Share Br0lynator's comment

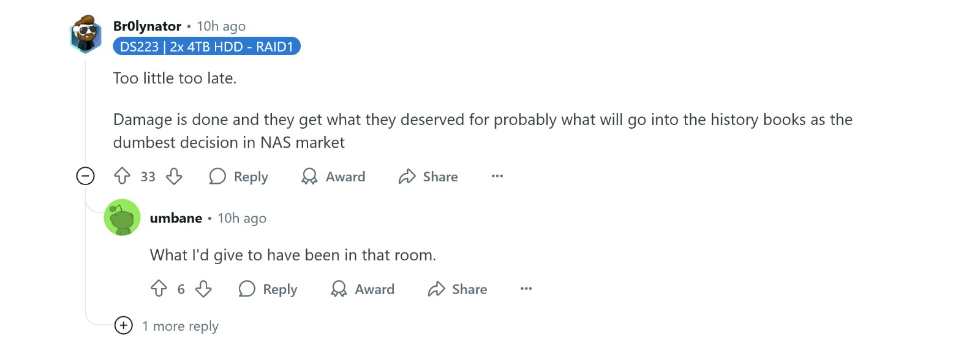pyautogui.click(x=428, y=176)
